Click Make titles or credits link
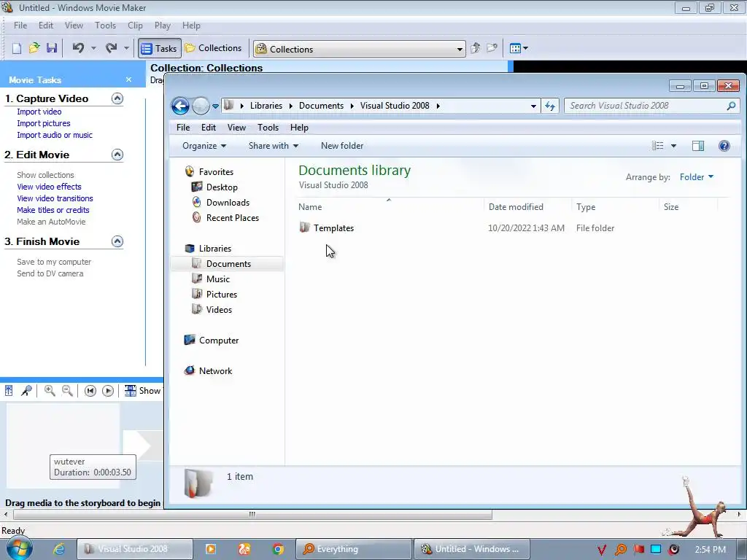This screenshot has width=747, height=560. pos(53,210)
